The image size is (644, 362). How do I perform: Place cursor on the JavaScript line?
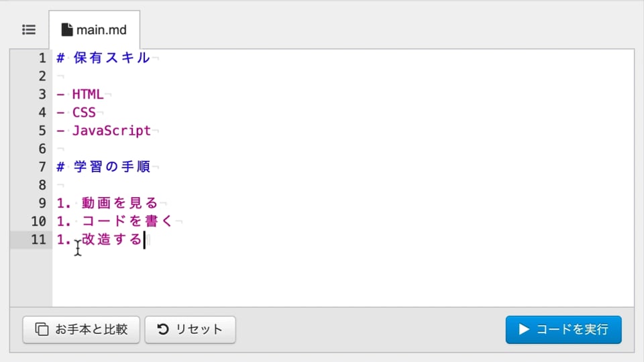tap(111, 131)
